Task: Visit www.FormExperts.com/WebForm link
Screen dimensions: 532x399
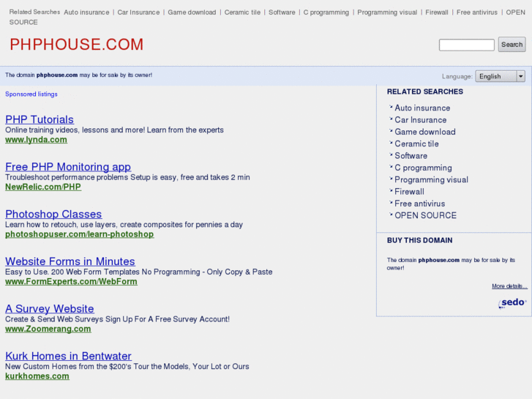Action: coord(71,282)
